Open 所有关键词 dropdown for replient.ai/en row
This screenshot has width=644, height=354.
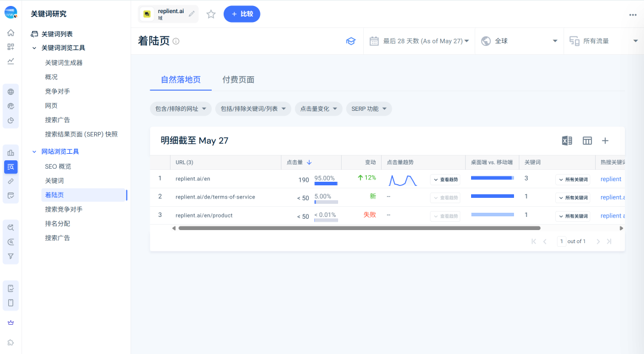[572, 179]
